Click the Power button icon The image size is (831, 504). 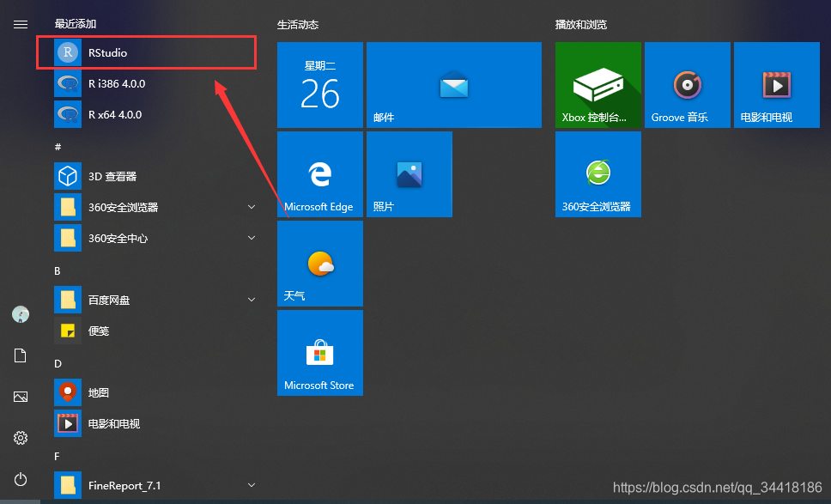click(20, 479)
